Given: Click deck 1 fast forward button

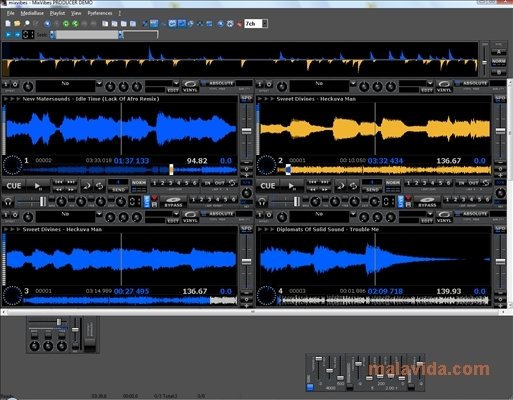Looking at the screenshot, I should [71, 190].
